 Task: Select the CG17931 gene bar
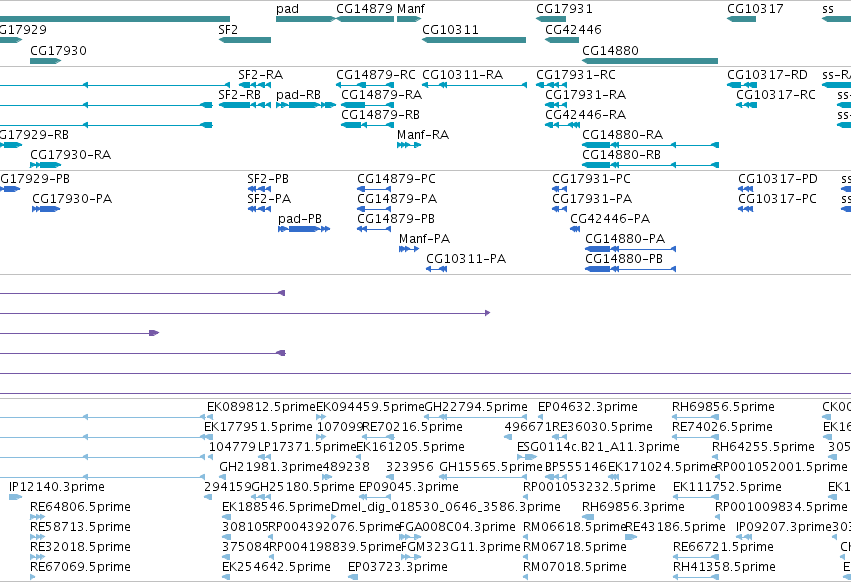click(x=551, y=19)
